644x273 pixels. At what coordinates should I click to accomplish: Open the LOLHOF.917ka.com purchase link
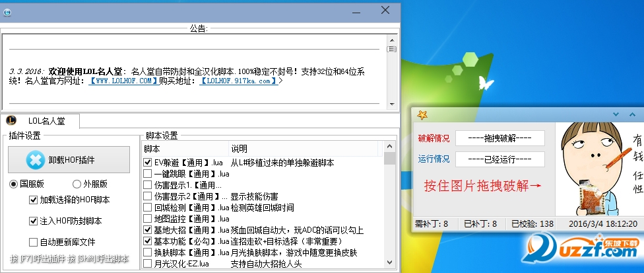pos(239,81)
